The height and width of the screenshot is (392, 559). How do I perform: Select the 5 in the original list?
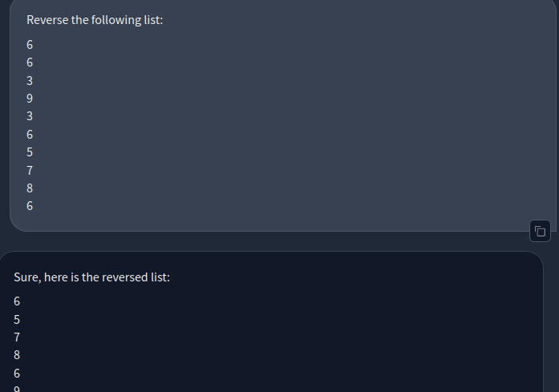(x=30, y=152)
